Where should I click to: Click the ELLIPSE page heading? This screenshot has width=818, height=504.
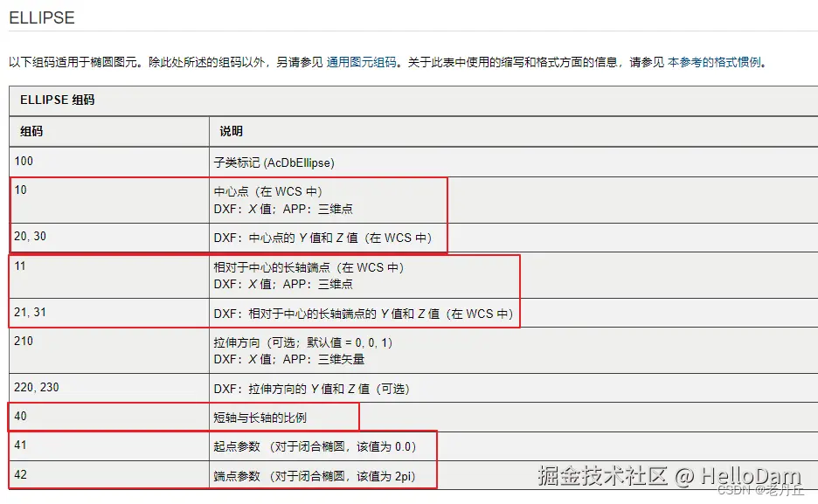(x=40, y=17)
